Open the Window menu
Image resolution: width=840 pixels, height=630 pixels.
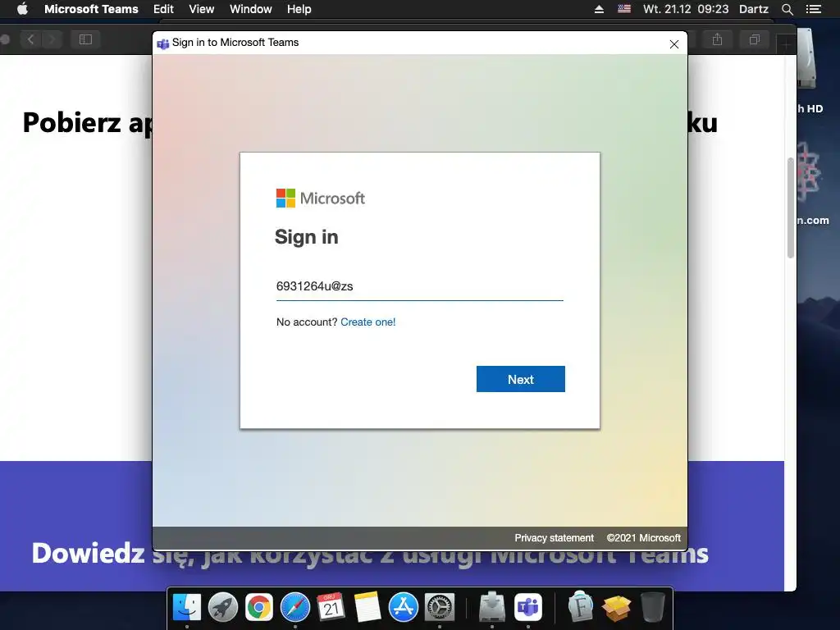click(251, 9)
